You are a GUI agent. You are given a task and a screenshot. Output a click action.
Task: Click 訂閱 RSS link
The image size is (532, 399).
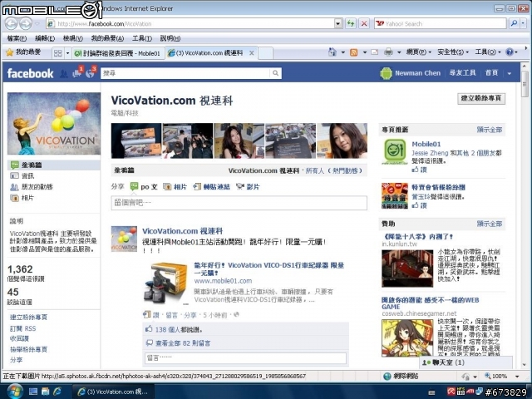[x=22, y=328]
